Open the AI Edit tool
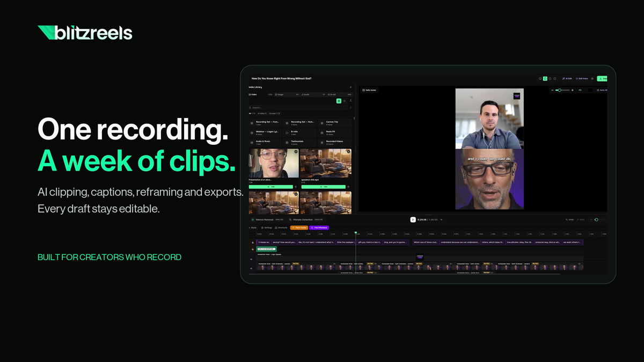The width and height of the screenshot is (644, 362). pos(567,78)
